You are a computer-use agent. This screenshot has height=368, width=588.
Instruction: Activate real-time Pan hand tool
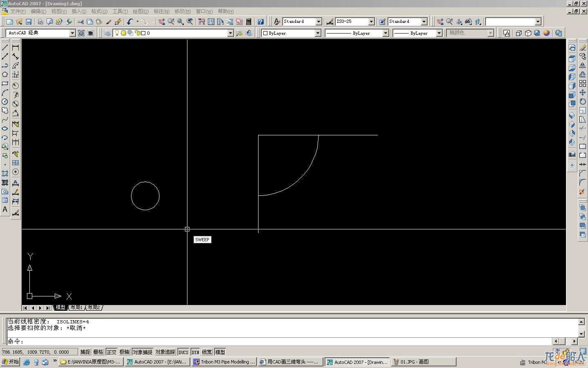coord(162,22)
